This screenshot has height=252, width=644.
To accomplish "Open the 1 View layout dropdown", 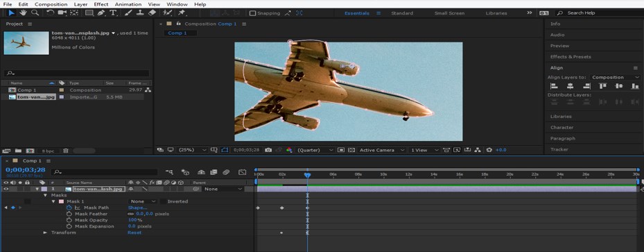I will [x=424, y=150].
